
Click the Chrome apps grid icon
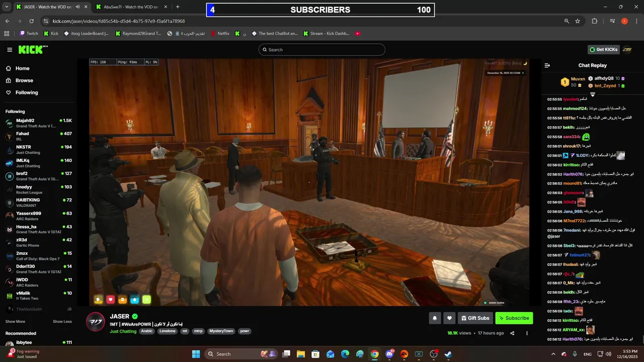(x=7, y=34)
